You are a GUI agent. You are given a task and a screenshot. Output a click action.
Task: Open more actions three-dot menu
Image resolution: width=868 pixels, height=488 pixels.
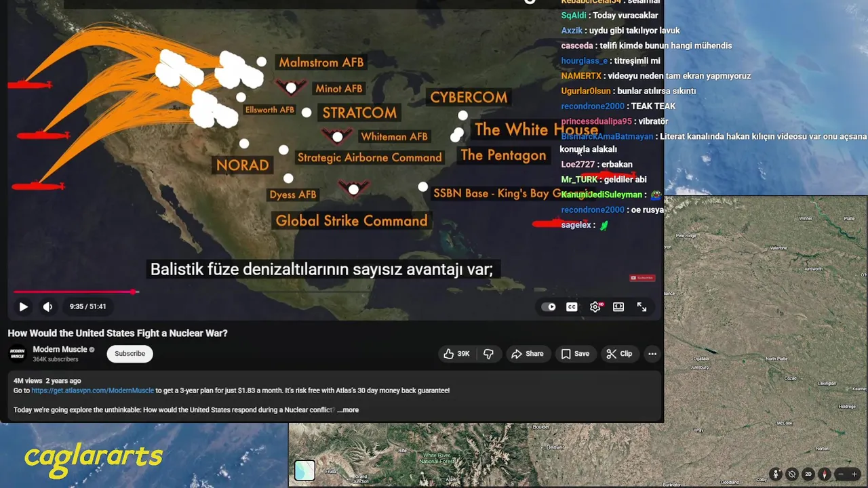(652, 354)
